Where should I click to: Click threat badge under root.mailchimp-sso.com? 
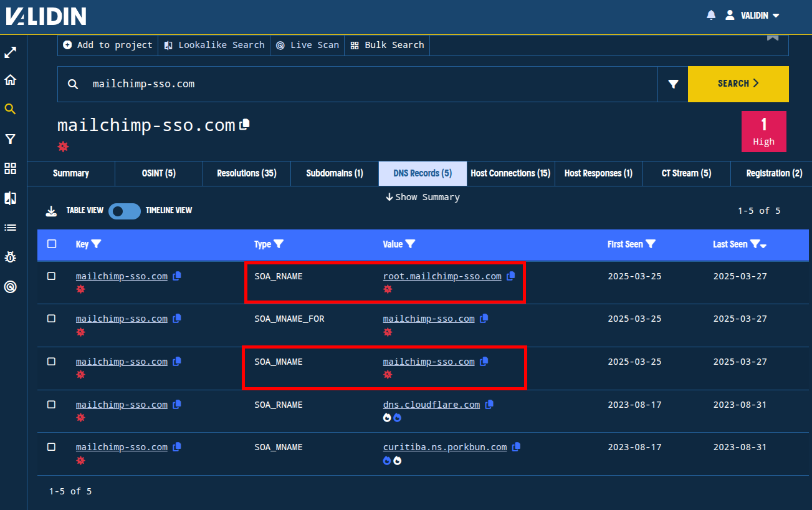point(388,289)
